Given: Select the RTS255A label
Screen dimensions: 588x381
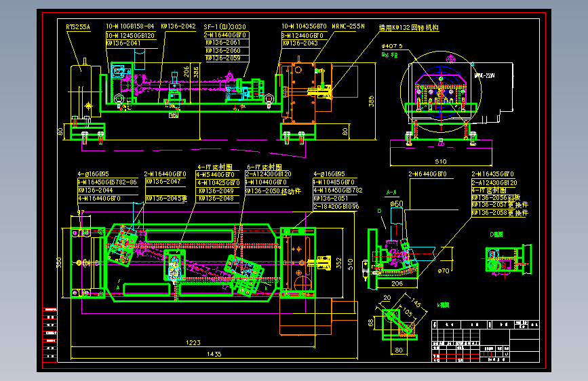Looking at the screenshot, I should click(78, 27).
